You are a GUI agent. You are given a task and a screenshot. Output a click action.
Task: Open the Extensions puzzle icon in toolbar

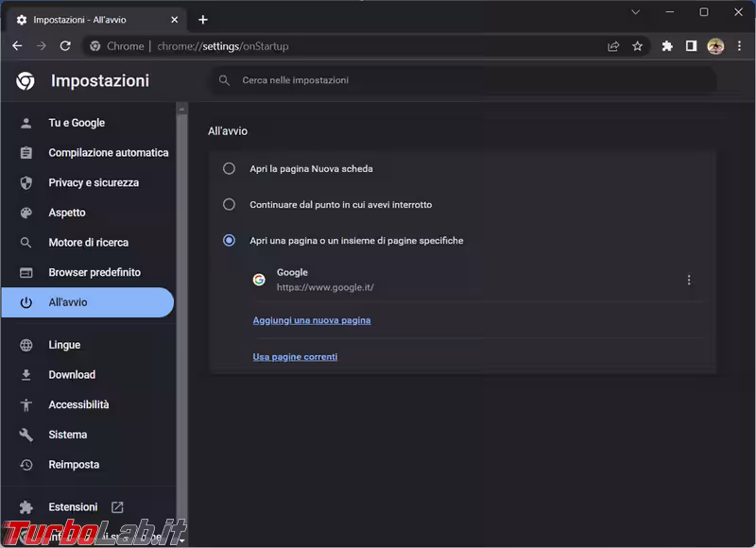[667, 45]
